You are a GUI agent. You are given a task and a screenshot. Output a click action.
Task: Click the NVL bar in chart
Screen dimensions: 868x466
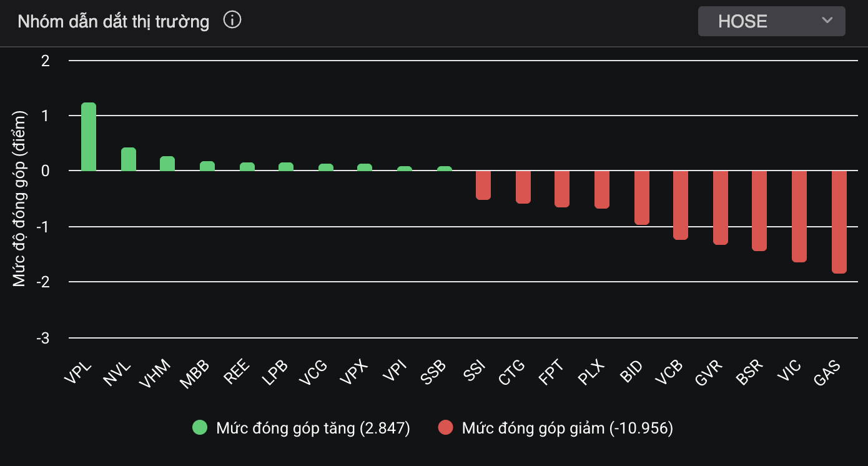pyautogui.click(x=129, y=159)
